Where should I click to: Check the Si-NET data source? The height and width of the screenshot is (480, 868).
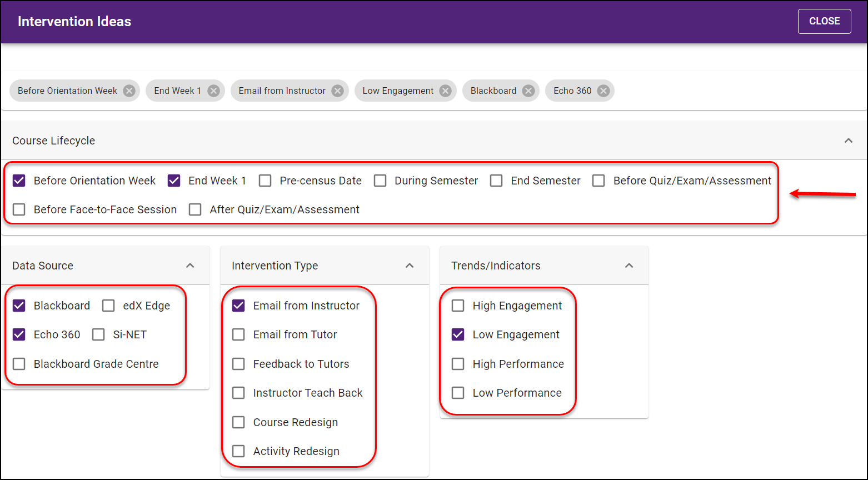tap(98, 334)
